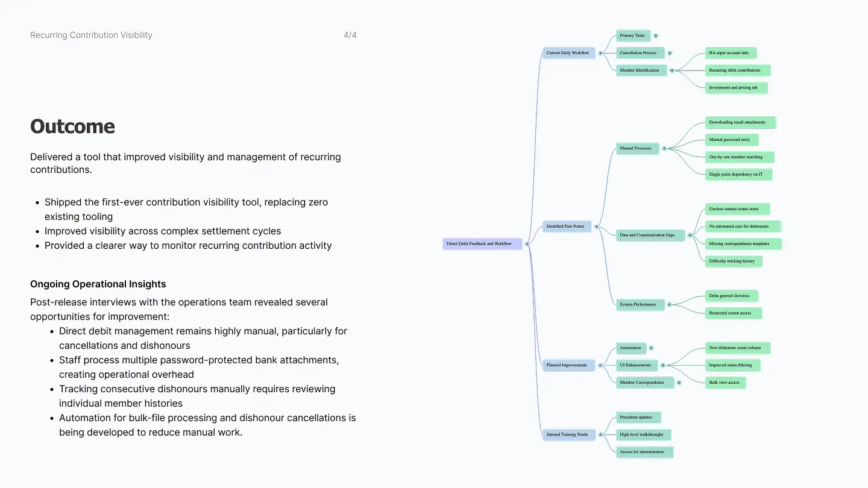The image size is (868, 488).
Task: Select the Planned Improvements node
Action: coord(569,365)
